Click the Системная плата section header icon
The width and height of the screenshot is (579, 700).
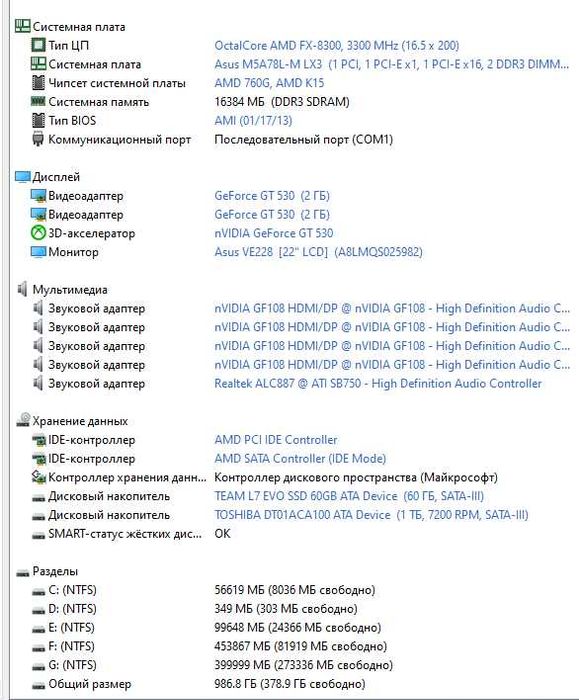click(x=22, y=26)
